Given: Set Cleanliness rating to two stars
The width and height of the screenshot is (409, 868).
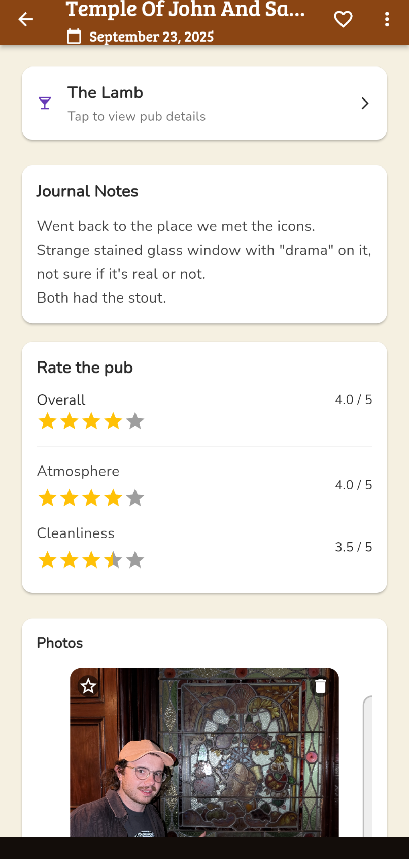Looking at the screenshot, I should [70, 560].
